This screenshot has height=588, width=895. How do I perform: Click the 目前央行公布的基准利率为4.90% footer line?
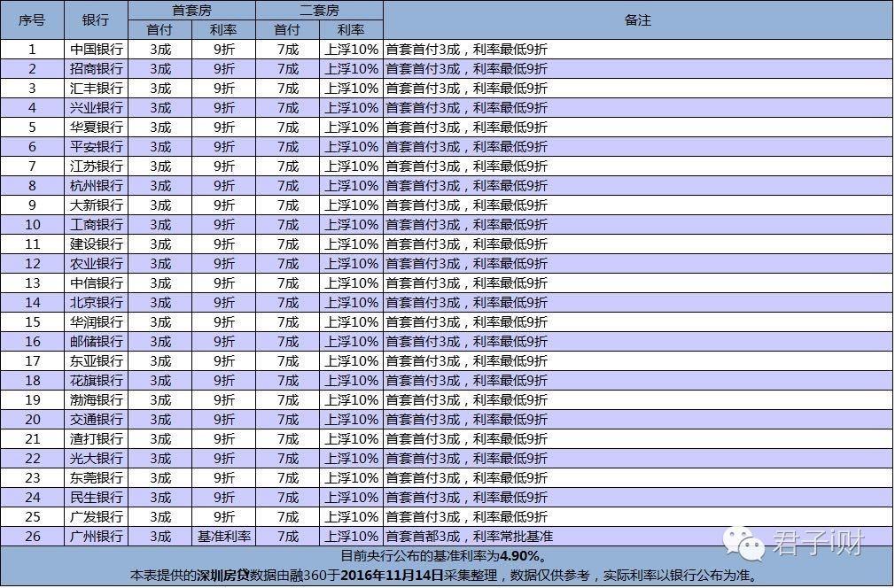(x=444, y=556)
